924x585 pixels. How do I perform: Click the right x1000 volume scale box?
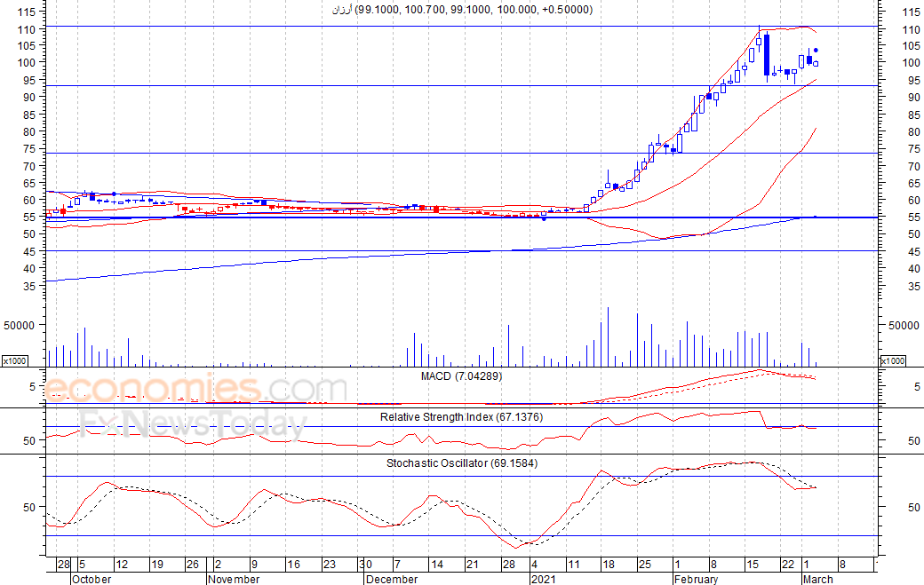point(891,360)
